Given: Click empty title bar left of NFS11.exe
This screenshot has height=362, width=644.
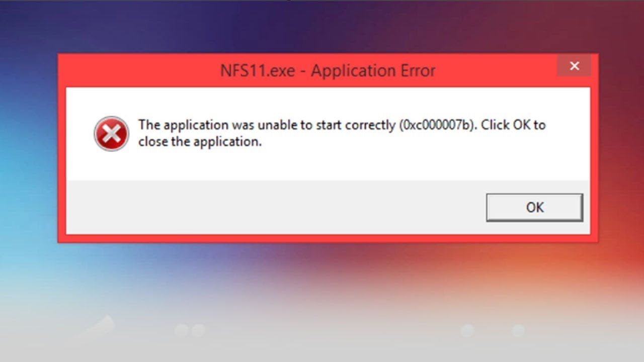Looking at the screenshot, I should pos(138,71).
